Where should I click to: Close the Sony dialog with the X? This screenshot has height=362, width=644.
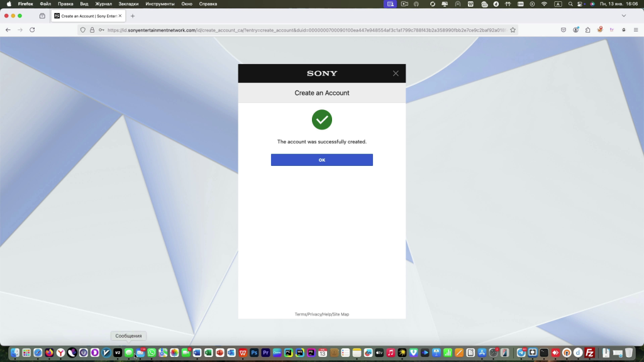coord(396,74)
